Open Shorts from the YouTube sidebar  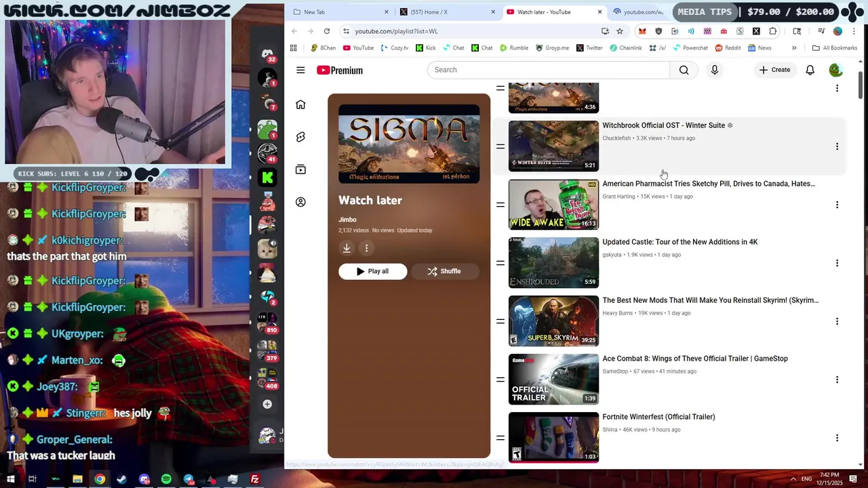[x=300, y=137]
